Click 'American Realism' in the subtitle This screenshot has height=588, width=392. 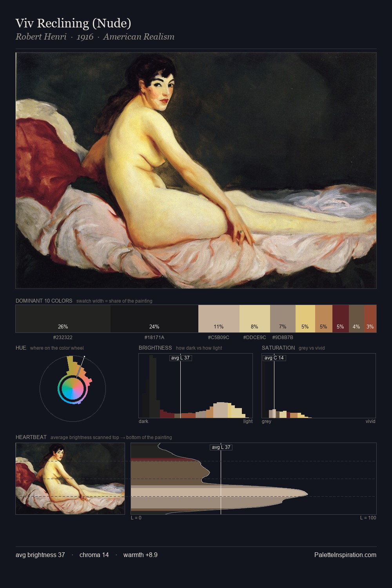139,37
